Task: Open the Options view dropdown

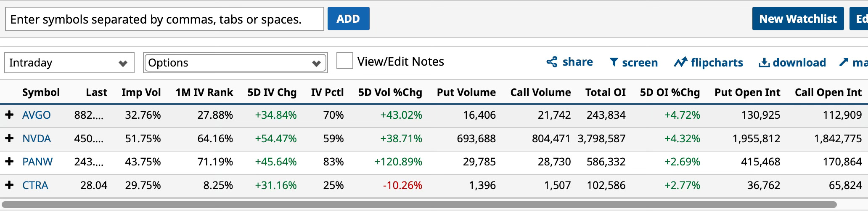Action: (x=235, y=63)
